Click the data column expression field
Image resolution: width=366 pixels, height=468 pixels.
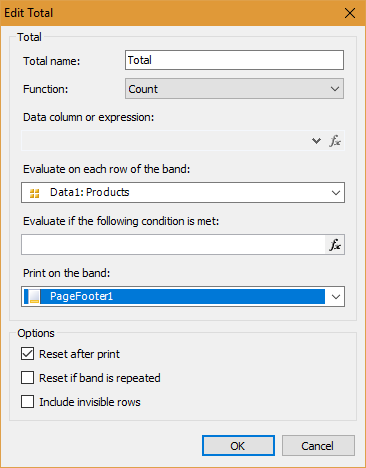165,141
